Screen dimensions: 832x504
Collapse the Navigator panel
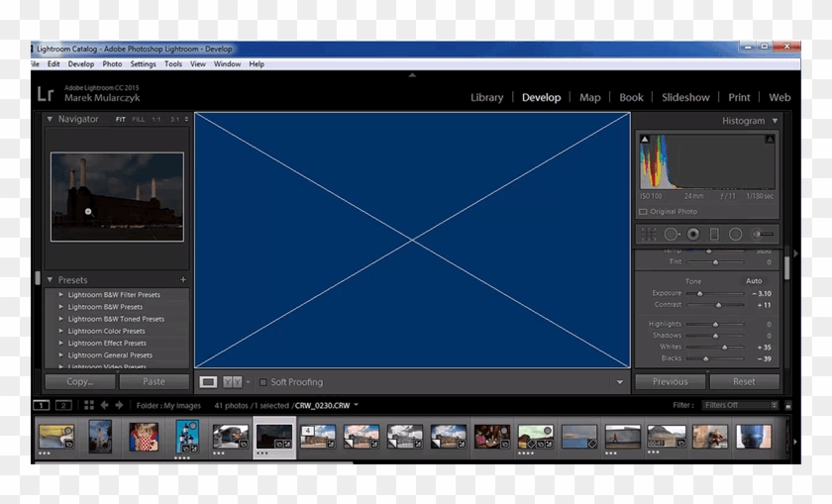50,119
